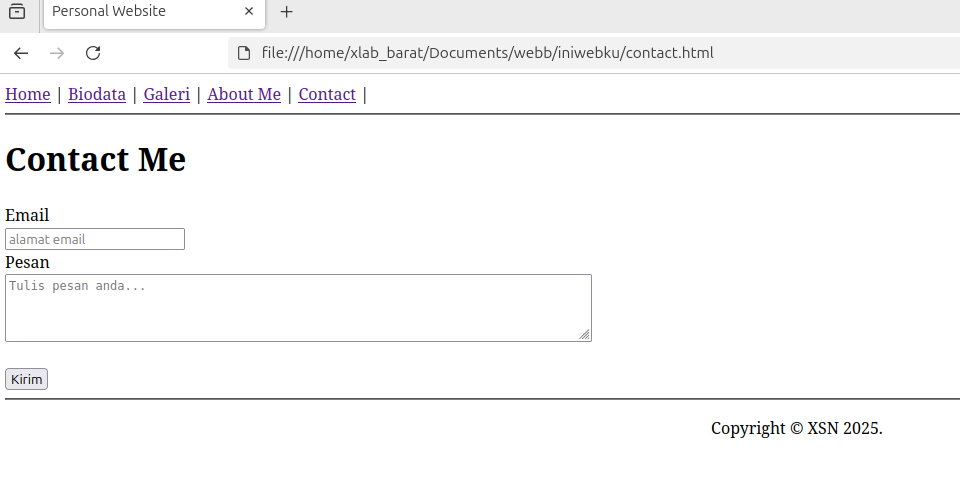Click the forward navigation arrow
Image resolution: width=960 pixels, height=487 pixels.
coord(57,53)
